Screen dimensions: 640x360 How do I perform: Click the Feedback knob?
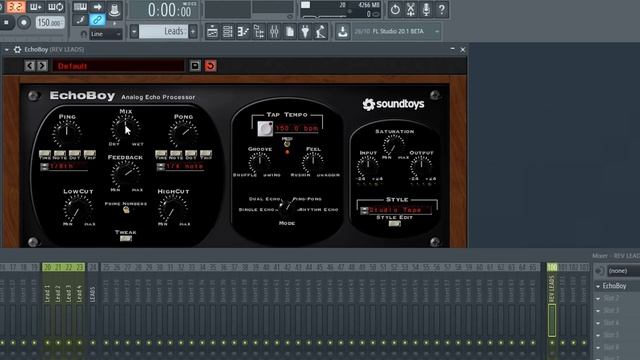[126, 174]
